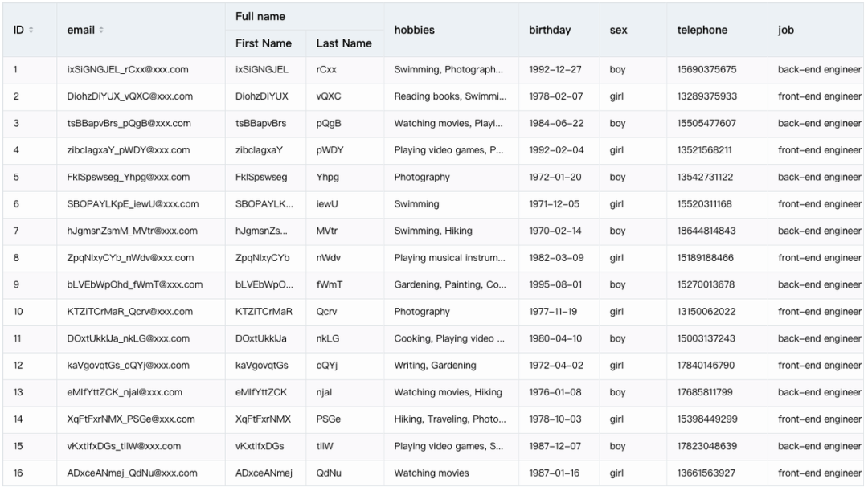
Task: Click the sort icon beside email header
Action: tap(101, 30)
